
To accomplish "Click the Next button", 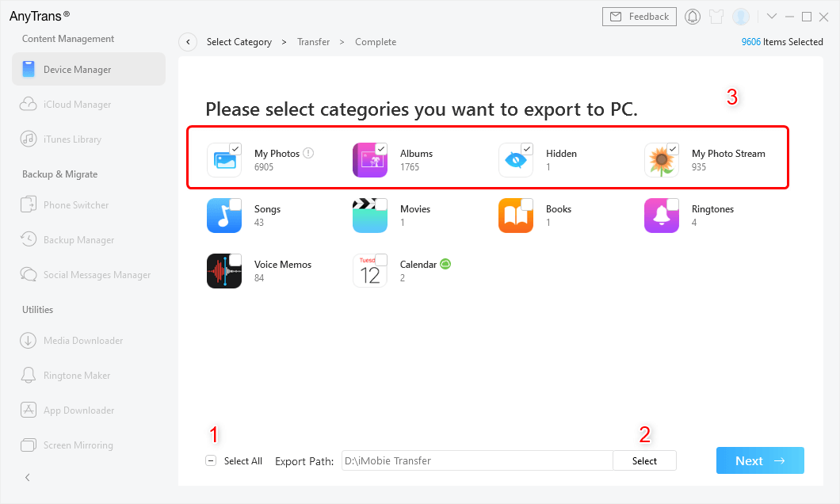I will tap(759, 460).
